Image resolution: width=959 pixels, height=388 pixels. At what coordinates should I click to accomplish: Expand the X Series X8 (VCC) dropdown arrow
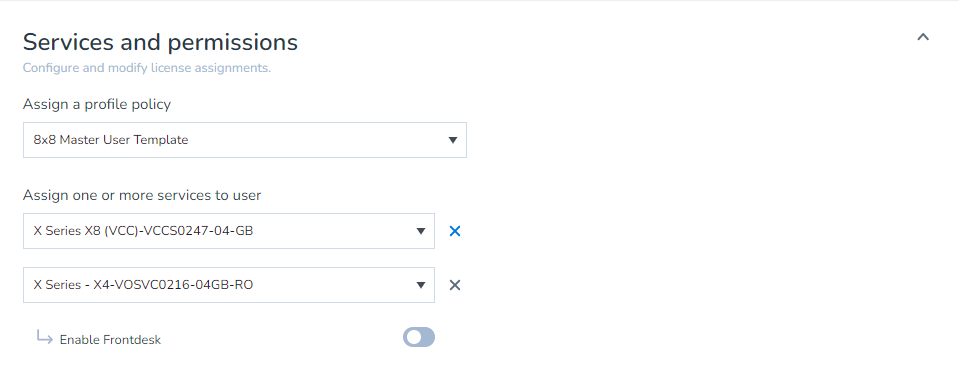point(421,231)
